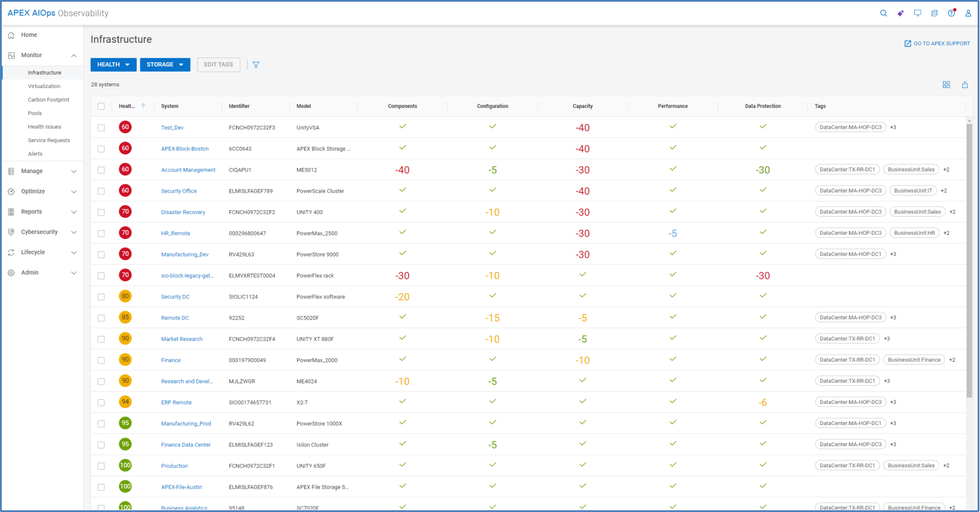Click the Lifecycle refresh icon in sidebar
Viewport: 980px width, 512px height.
[11, 252]
